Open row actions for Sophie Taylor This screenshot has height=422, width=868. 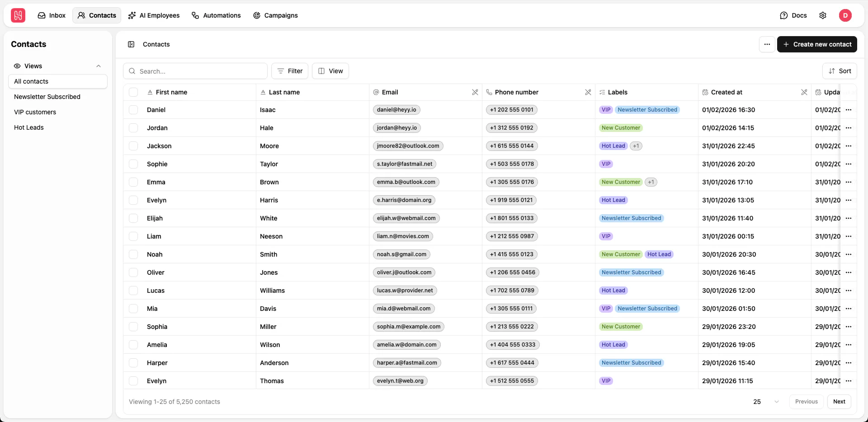click(849, 164)
